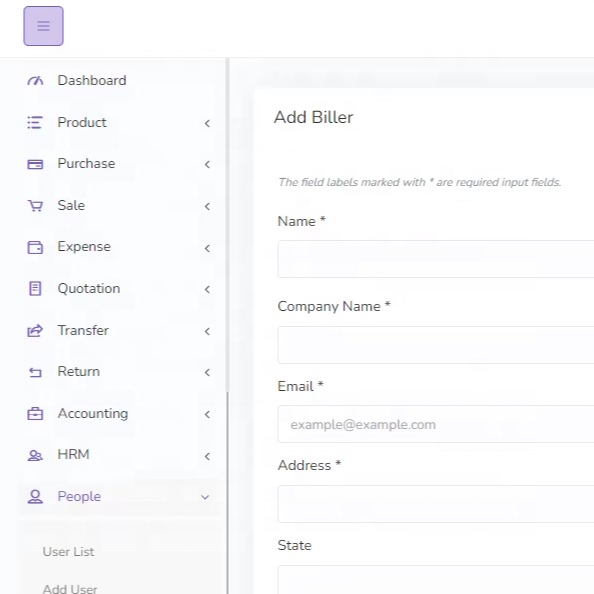Click the Product list icon
594x594 pixels.
pos(35,122)
